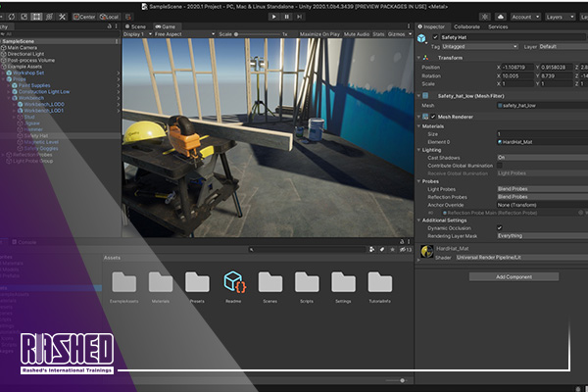
Task: Open the Hierarchy panel options menu
Action: [x=117, y=26]
